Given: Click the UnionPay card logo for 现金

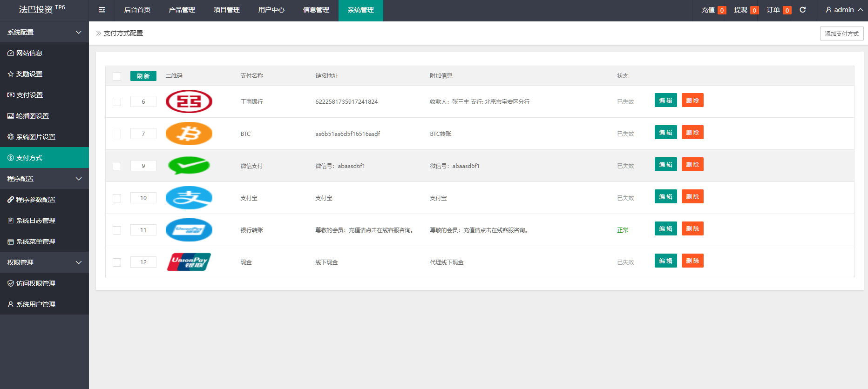Looking at the screenshot, I should [189, 262].
